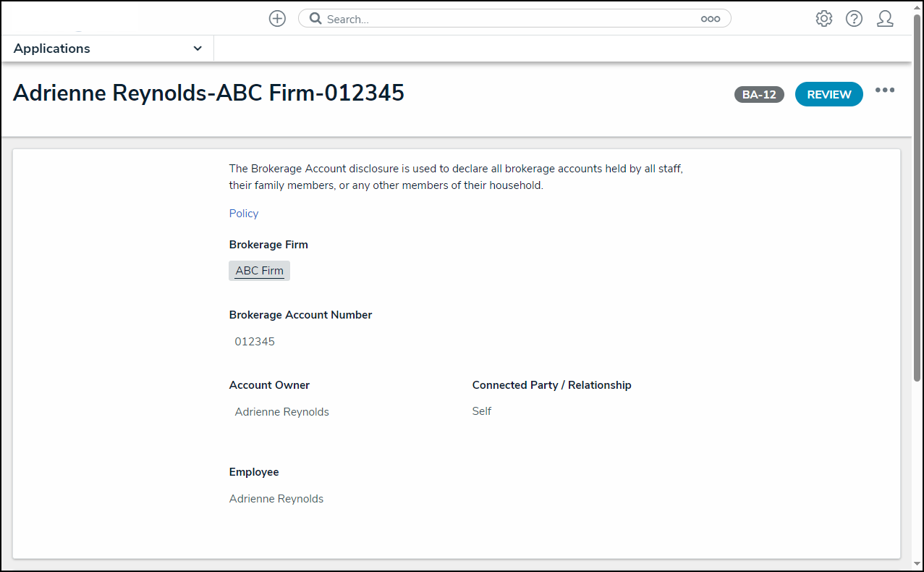Collapse the Applications chevron arrow
924x572 pixels.
coord(197,48)
